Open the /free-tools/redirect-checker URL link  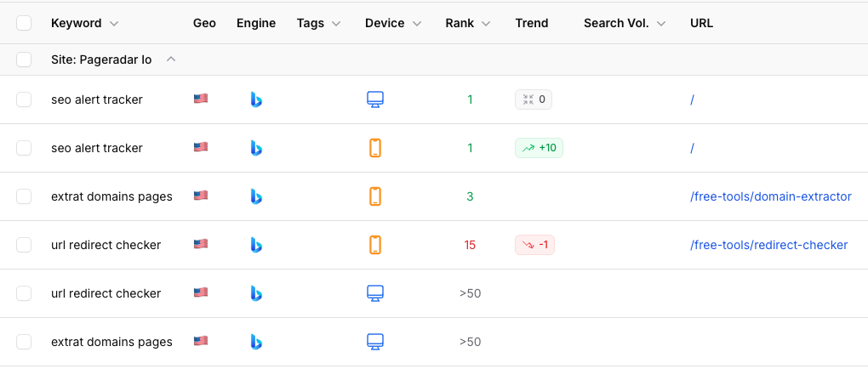(769, 245)
